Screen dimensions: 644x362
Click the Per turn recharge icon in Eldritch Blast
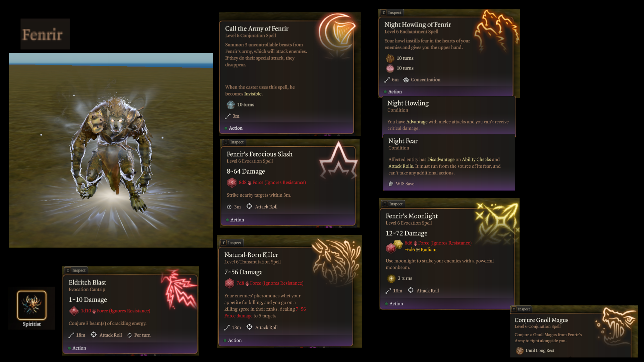click(x=129, y=335)
